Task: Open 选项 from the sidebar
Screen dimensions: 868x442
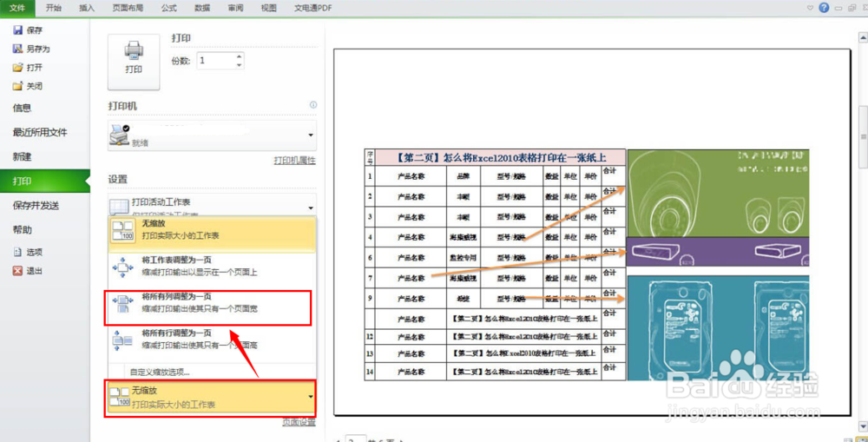Action: [x=28, y=252]
